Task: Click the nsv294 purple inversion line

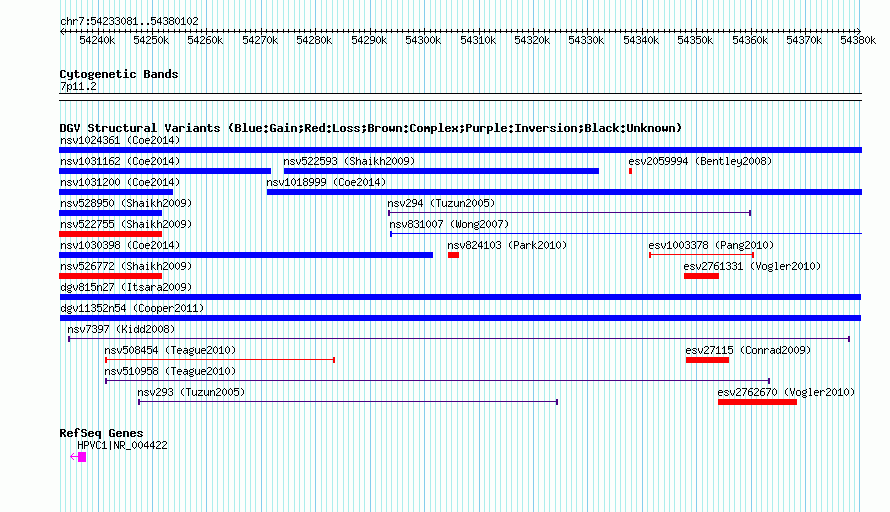Action: click(x=570, y=213)
